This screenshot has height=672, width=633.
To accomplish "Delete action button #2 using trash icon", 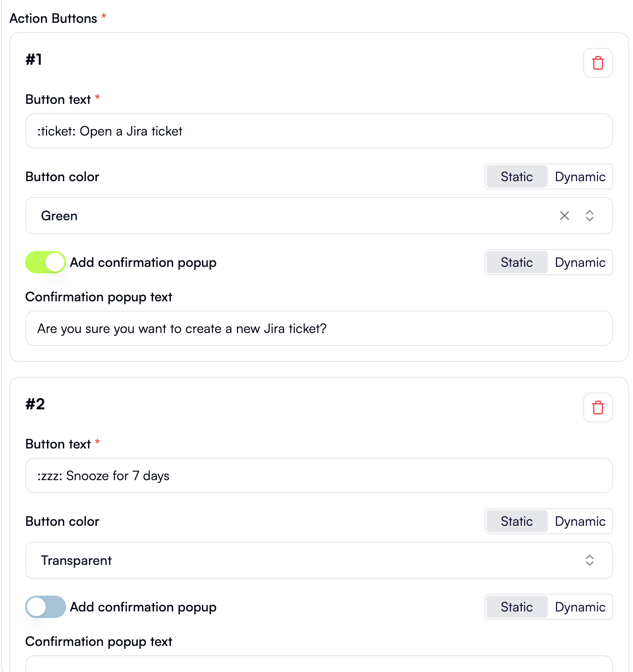I will [598, 407].
